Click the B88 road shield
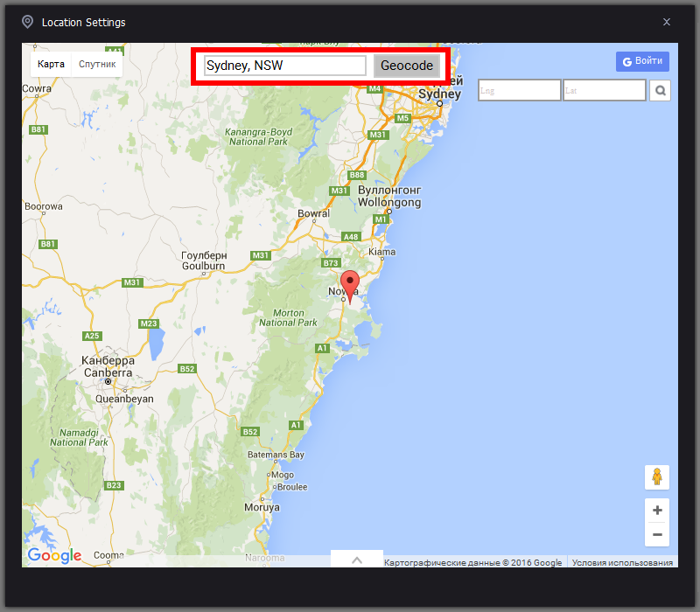 [x=357, y=175]
